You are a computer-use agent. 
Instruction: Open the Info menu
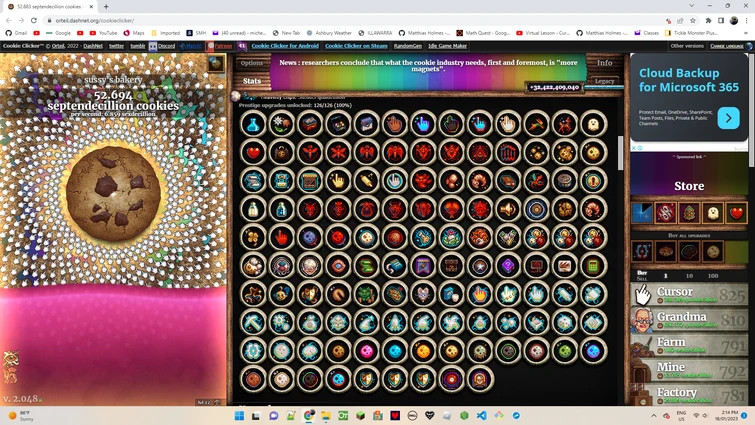pos(604,63)
